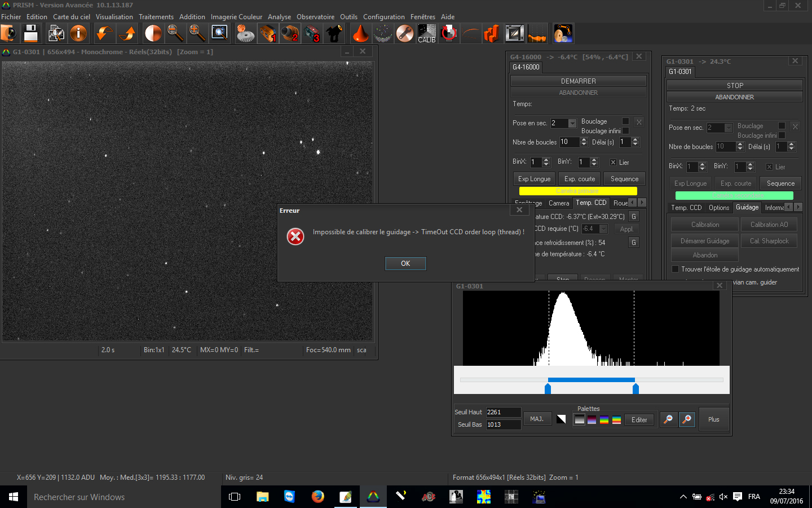Click the black-white invert palette icon
The width and height of the screenshot is (812, 508).
coord(561,419)
